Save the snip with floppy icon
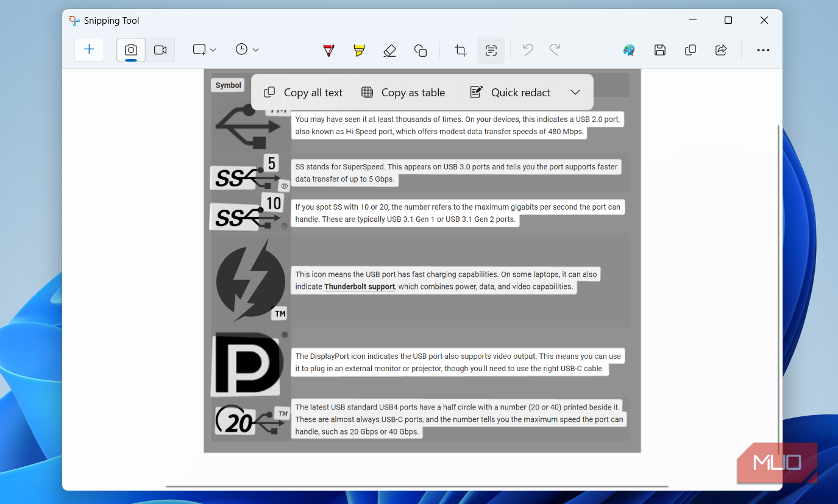838x504 pixels. tap(660, 51)
